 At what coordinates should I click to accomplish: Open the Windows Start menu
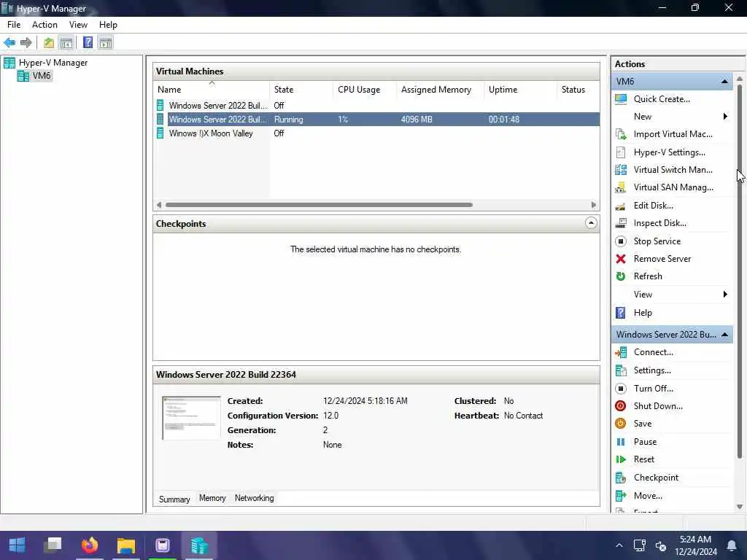tap(18, 545)
